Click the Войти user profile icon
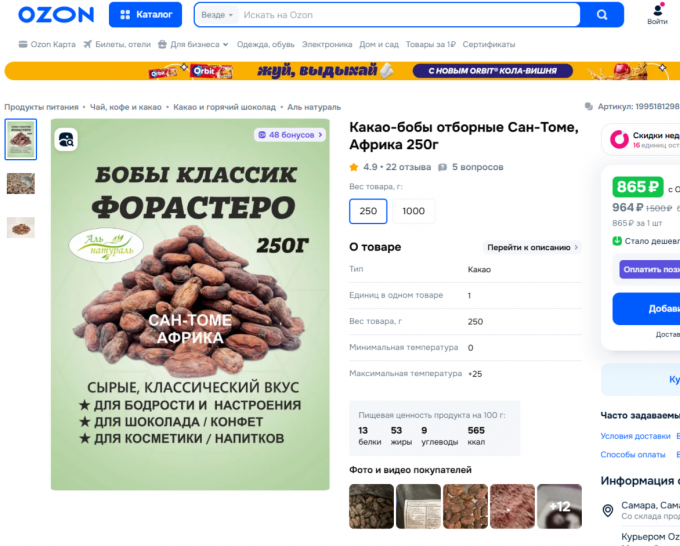Screen dimensions: 680x546 [x=657, y=10]
